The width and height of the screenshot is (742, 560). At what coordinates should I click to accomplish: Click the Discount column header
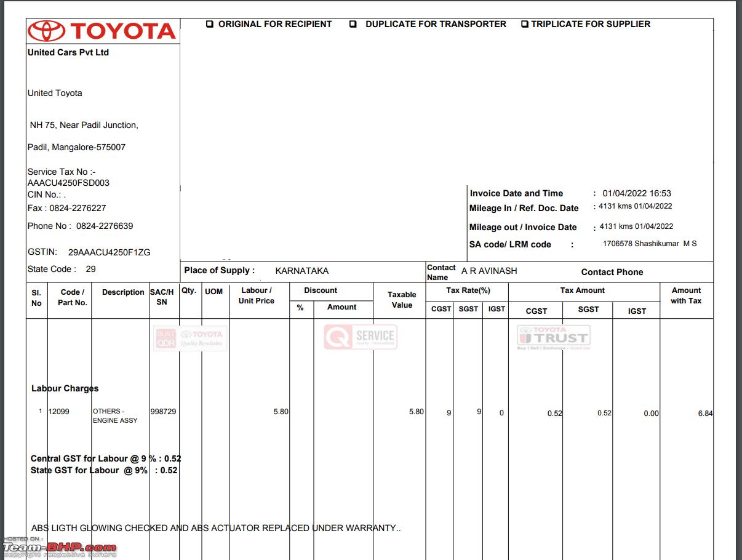click(x=321, y=290)
